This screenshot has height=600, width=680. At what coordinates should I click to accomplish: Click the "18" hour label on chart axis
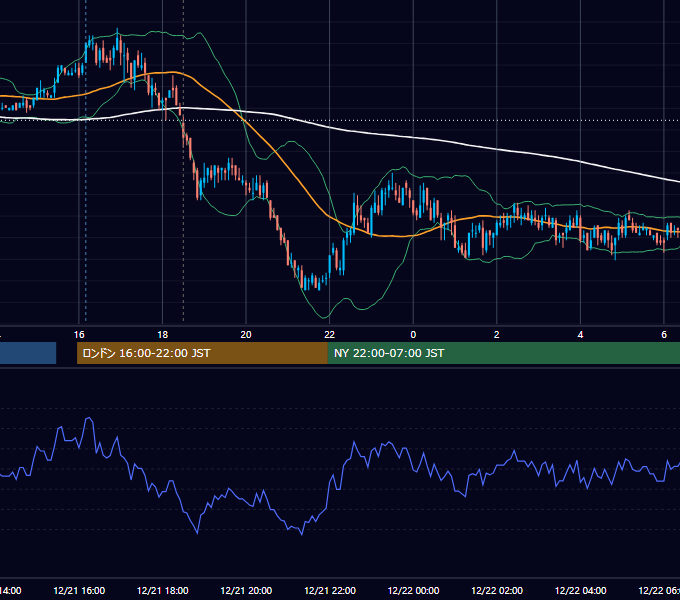click(x=163, y=335)
